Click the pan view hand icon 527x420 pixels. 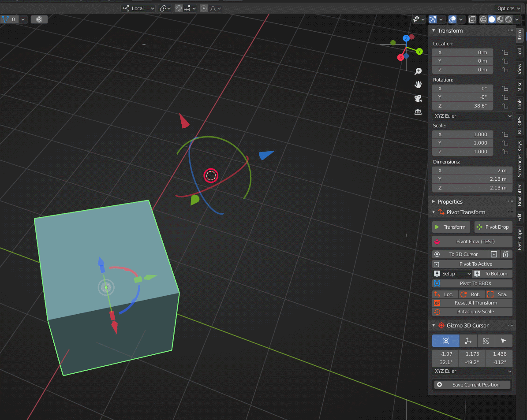pyautogui.click(x=418, y=85)
